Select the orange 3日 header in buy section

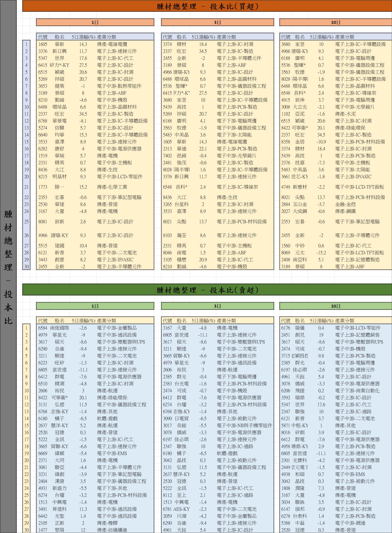217,22
